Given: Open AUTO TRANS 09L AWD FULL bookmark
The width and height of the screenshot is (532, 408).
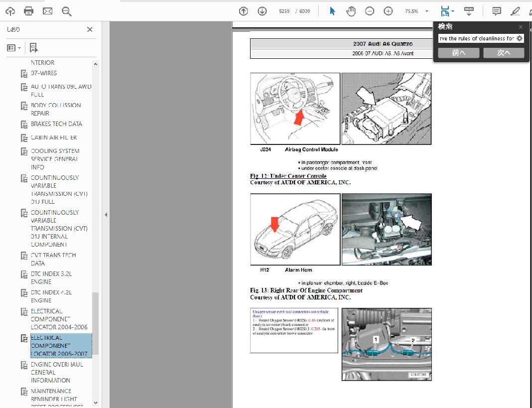Looking at the screenshot, I should 61,90.
